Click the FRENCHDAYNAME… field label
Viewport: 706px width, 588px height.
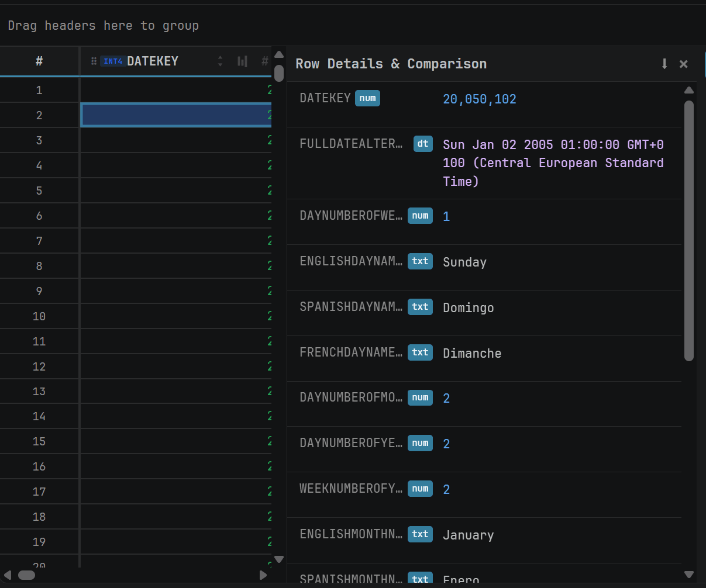[x=351, y=352]
